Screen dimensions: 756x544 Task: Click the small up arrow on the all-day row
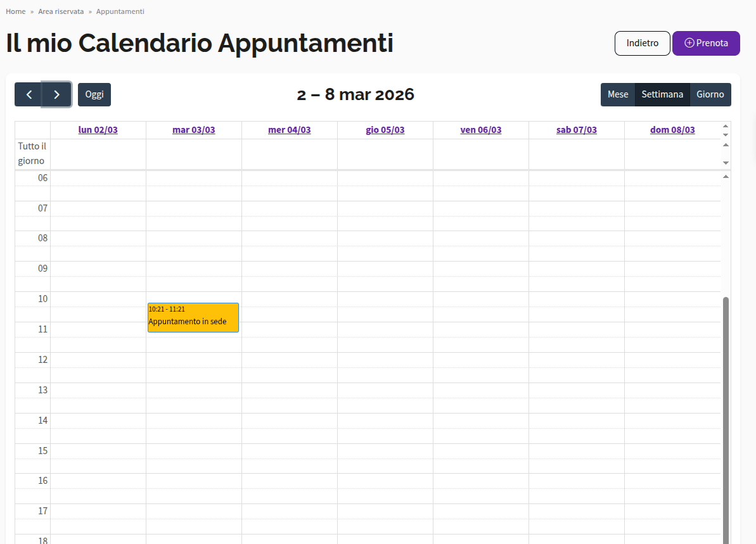(x=726, y=145)
